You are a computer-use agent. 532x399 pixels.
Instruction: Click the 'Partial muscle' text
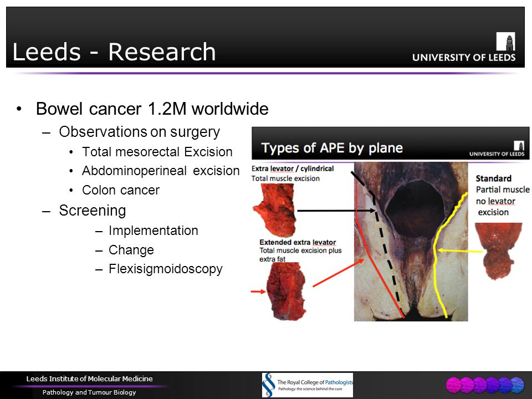(x=503, y=190)
